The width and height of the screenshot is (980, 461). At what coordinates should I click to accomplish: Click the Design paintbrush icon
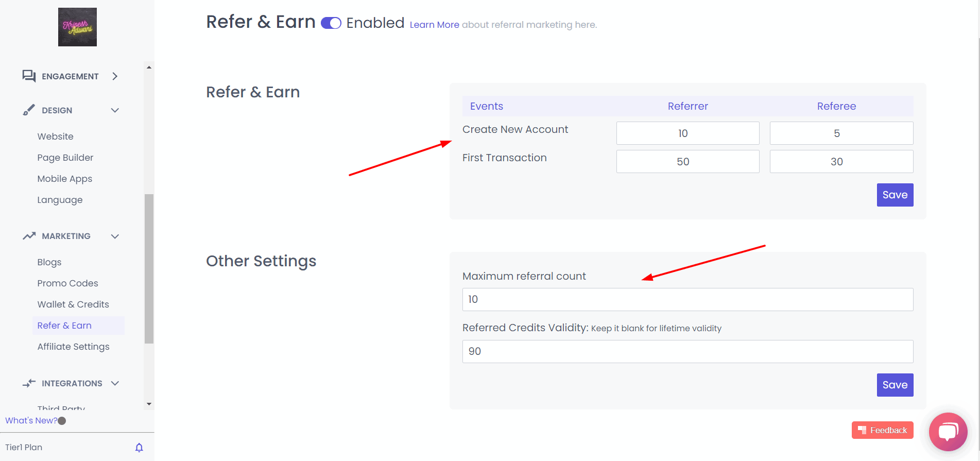point(29,110)
